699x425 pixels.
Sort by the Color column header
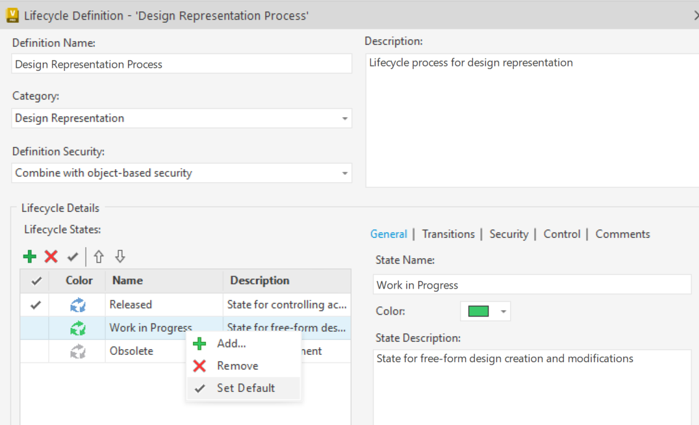[77, 281]
